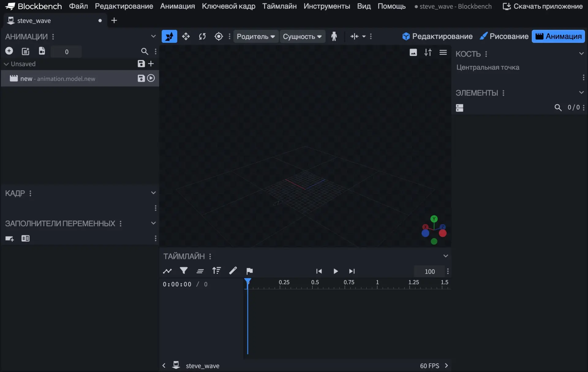Search animations with the magnifier icon
This screenshot has width=588, height=372.
[x=145, y=51]
